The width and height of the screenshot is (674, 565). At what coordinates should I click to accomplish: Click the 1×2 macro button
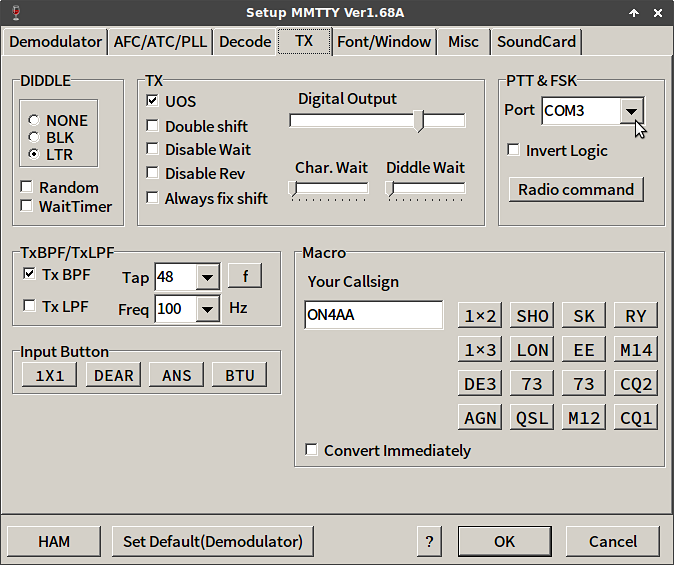pos(480,316)
